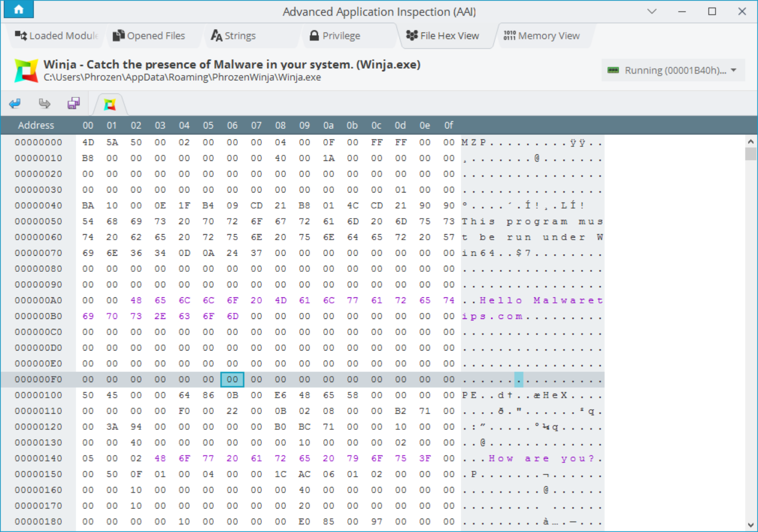Select address row 000000F0
Viewport: 758px width, 532px height.
[x=39, y=380]
